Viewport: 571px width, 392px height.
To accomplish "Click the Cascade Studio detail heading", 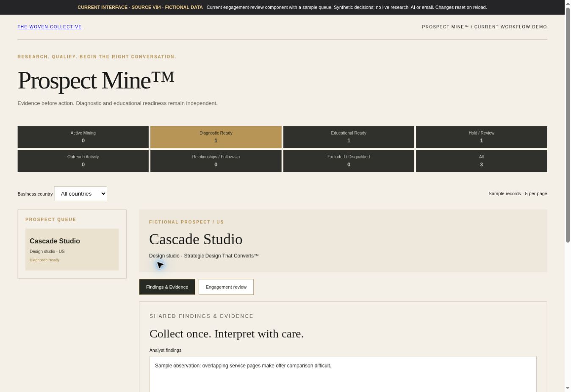I will point(196,239).
